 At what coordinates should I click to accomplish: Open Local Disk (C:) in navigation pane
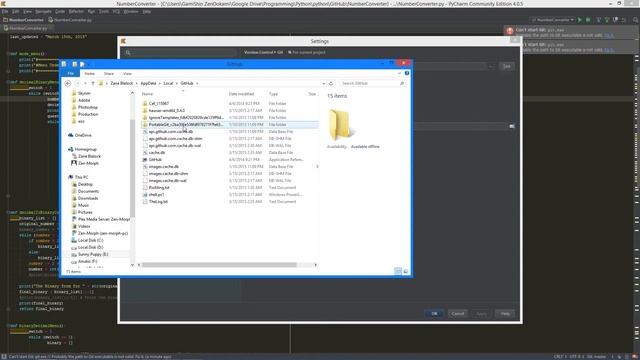(x=90, y=240)
